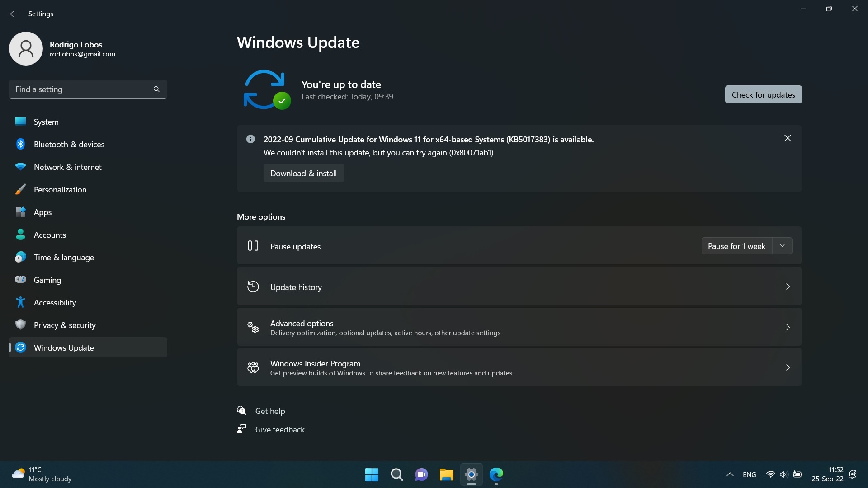Open the notification center icon
The height and width of the screenshot is (488, 868).
853,474
